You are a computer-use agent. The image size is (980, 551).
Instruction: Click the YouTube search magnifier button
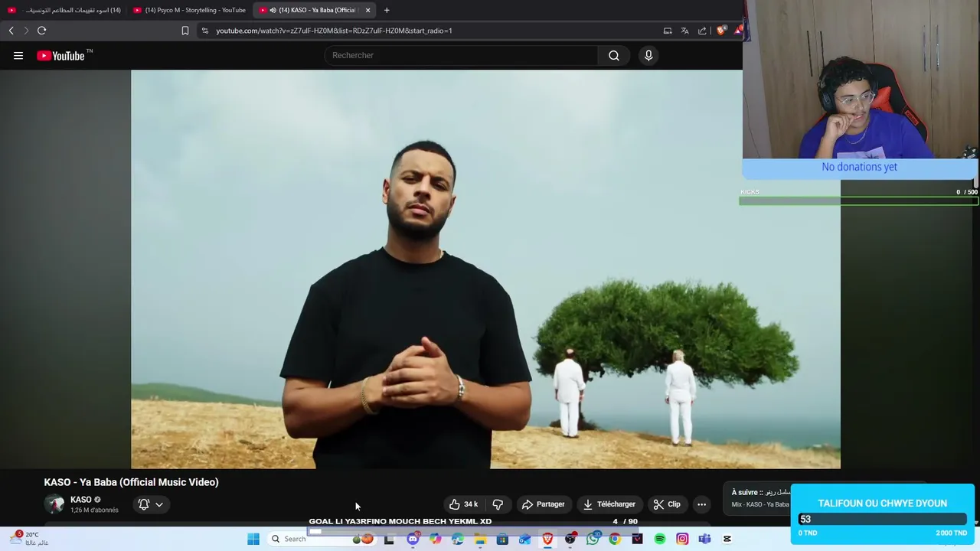(x=614, y=55)
